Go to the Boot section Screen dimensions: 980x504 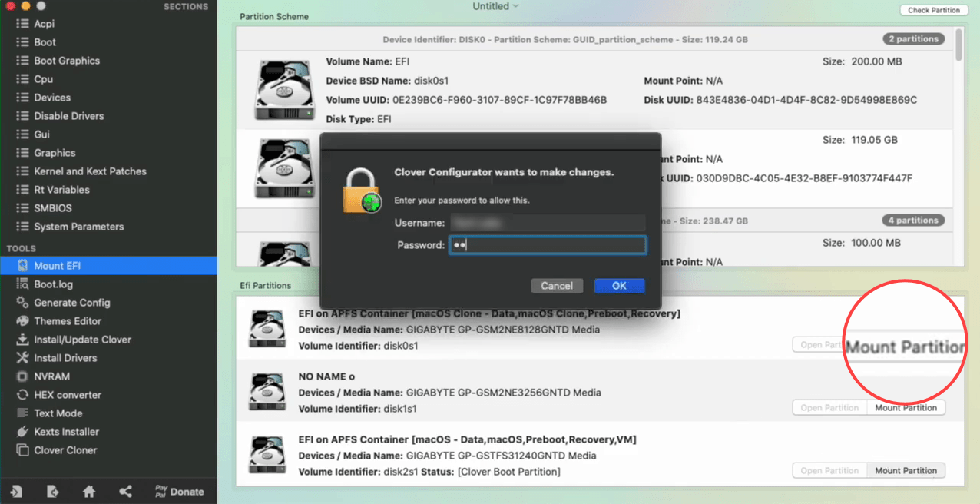click(x=108, y=42)
